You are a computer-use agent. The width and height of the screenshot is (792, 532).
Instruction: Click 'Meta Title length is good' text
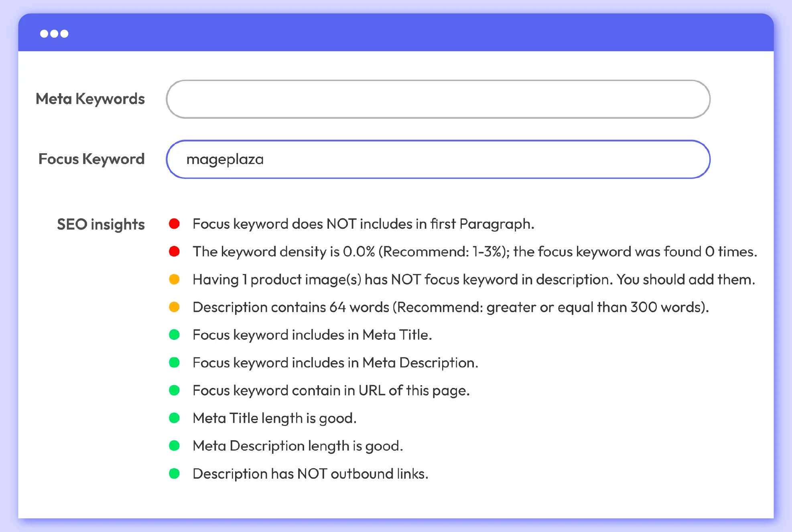[274, 418]
